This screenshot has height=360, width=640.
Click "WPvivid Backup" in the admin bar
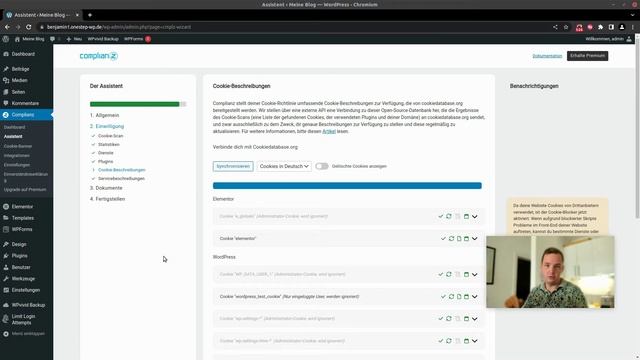click(103, 39)
